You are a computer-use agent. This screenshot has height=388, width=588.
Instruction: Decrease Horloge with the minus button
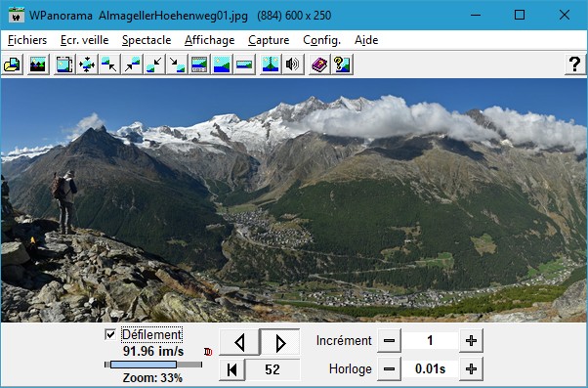click(389, 369)
